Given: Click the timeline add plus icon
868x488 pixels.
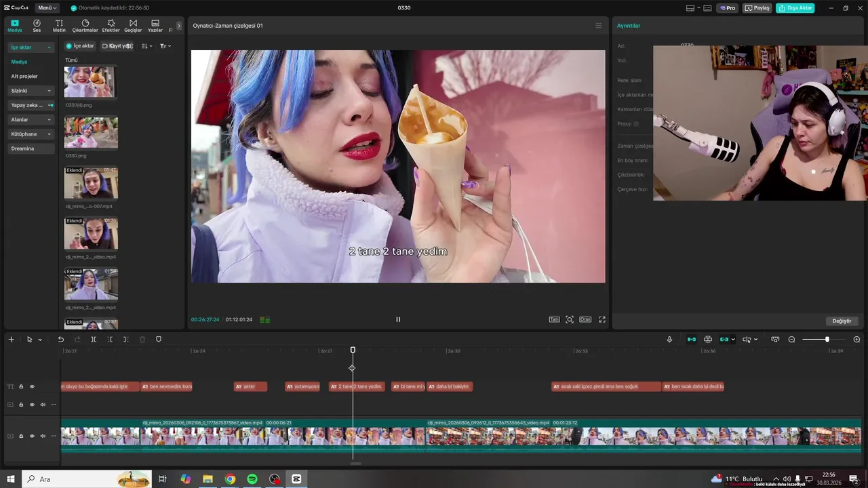Looking at the screenshot, I should tap(11, 340).
